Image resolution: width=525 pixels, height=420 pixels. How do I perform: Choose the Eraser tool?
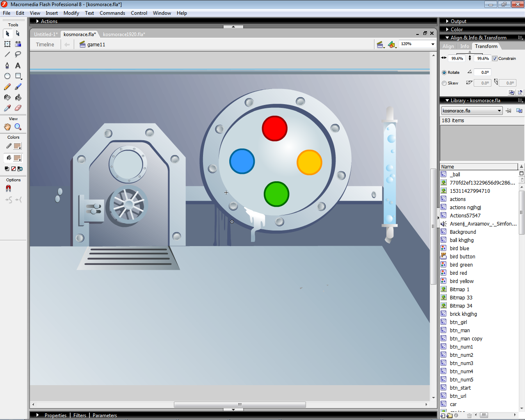click(18, 108)
